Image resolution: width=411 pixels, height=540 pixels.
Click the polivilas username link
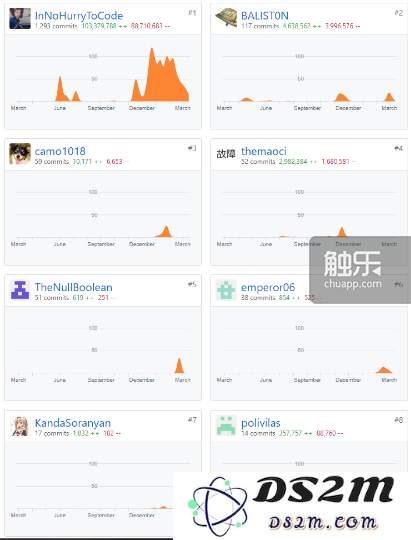260,423
